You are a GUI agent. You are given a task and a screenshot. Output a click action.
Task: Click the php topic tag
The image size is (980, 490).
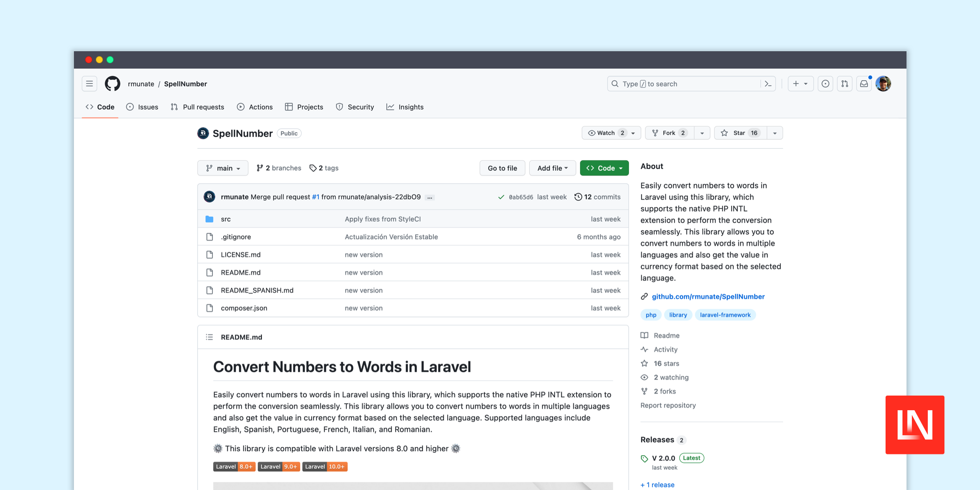(x=651, y=315)
